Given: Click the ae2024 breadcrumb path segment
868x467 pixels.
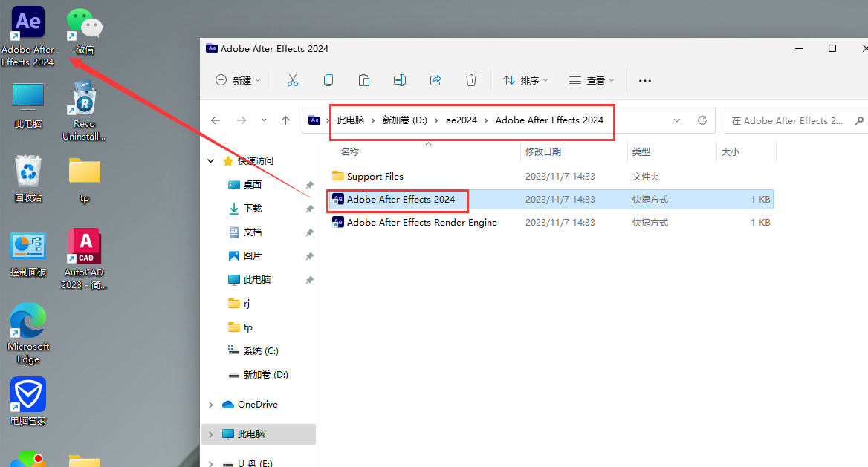Looking at the screenshot, I should 461,120.
